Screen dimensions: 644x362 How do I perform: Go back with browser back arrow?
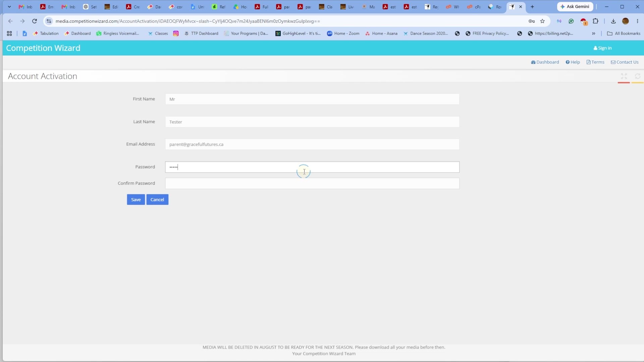[10, 21]
